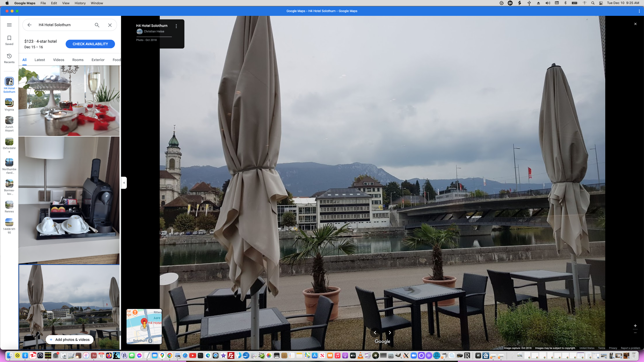Open the photo's three-dot options menu
Screen dimensions: 644x362
(176, 26)
